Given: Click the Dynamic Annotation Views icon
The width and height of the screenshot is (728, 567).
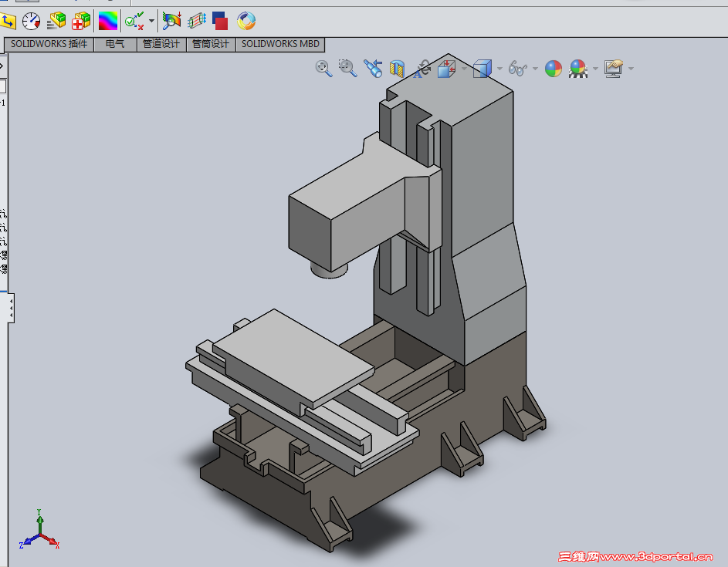Looking at the screenshot, I should point(422,69).
